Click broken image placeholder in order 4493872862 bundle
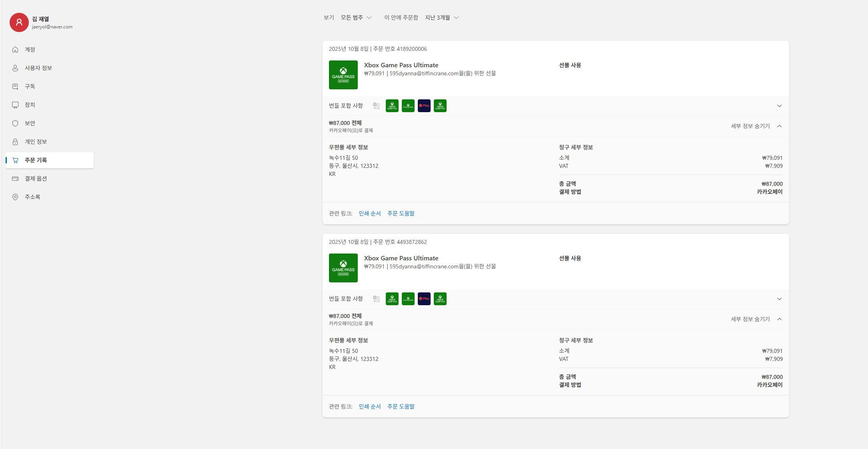This screenshot has height=449, width=868. tap(376, 299)
